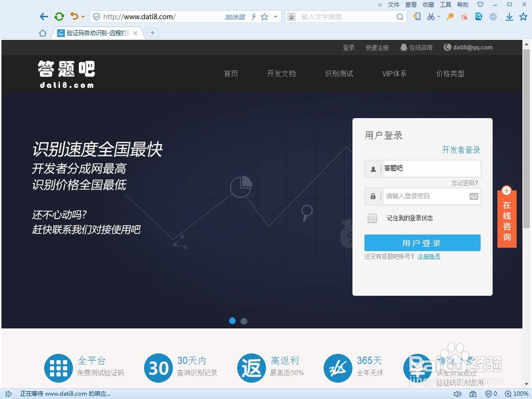Click the Baidu paw icon in the search box
532x399 pixels.
pyautogui.click(x=291, y=16)
